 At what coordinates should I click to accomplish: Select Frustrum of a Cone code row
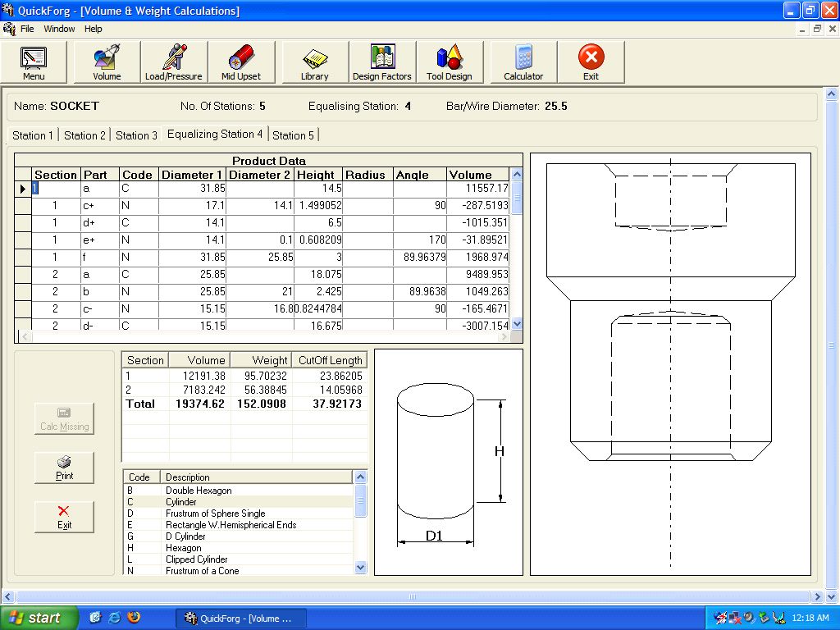coord(202,571)
